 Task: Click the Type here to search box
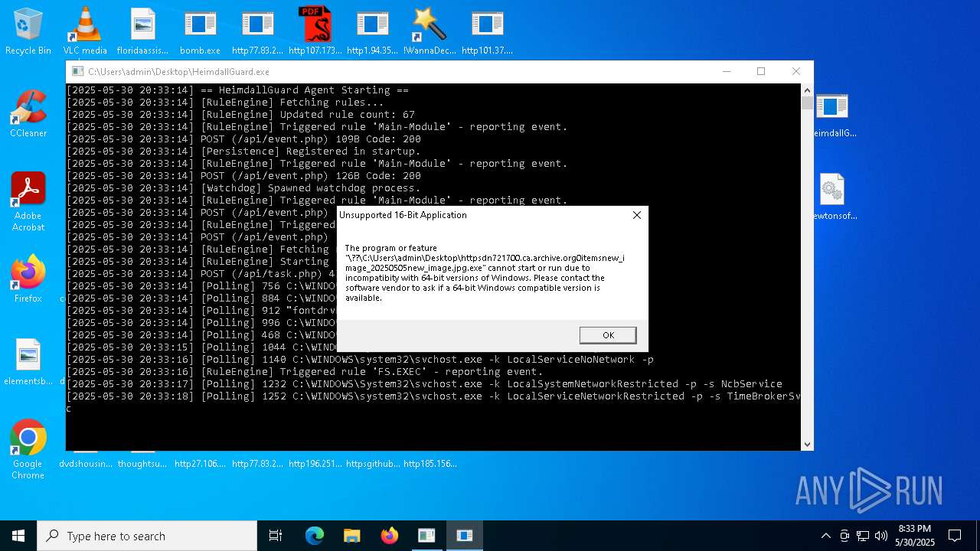tap(147, 536)
